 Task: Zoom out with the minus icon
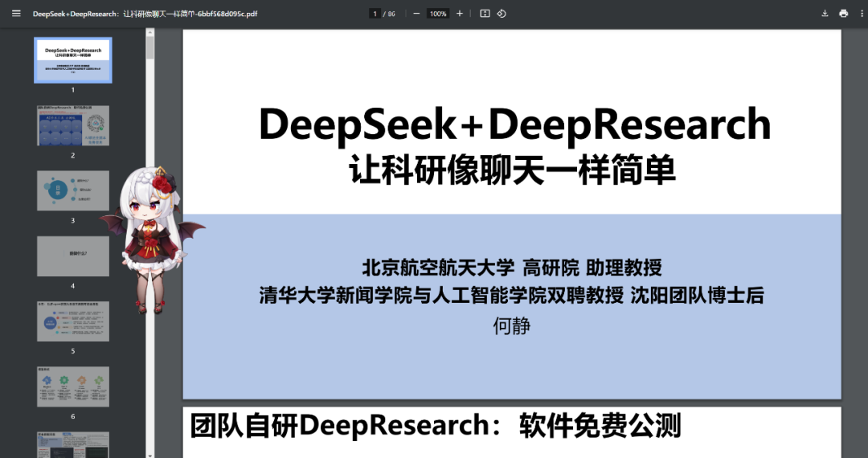tap(416, 14)
